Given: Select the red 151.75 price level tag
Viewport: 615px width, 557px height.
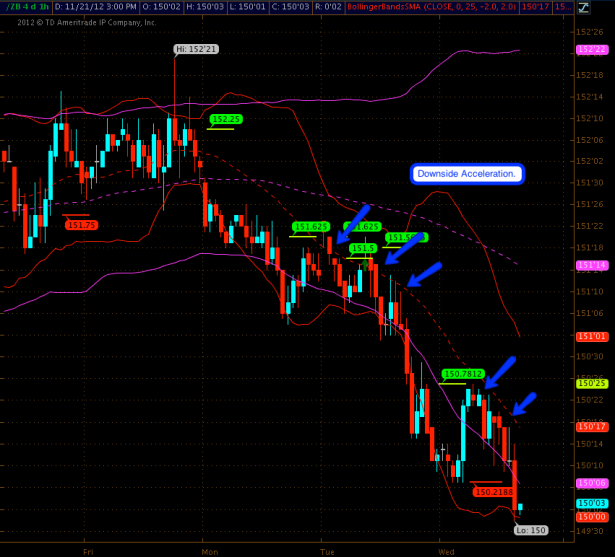Looking at the screenshot, I should [x=81, y=225].
